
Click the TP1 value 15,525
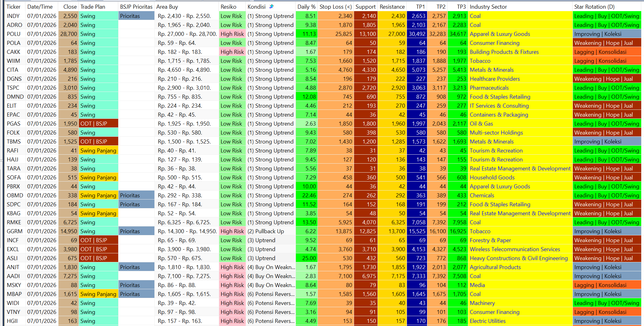coord(417,231)
